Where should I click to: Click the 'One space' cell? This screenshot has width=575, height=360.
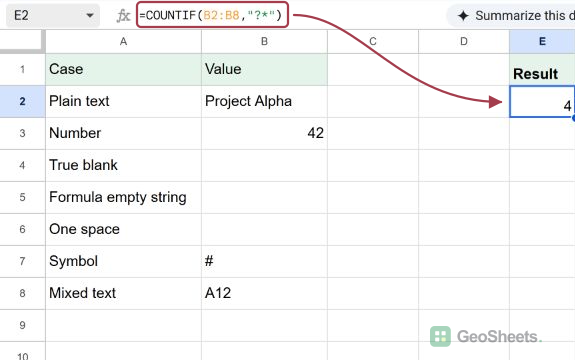click(124, 229)
